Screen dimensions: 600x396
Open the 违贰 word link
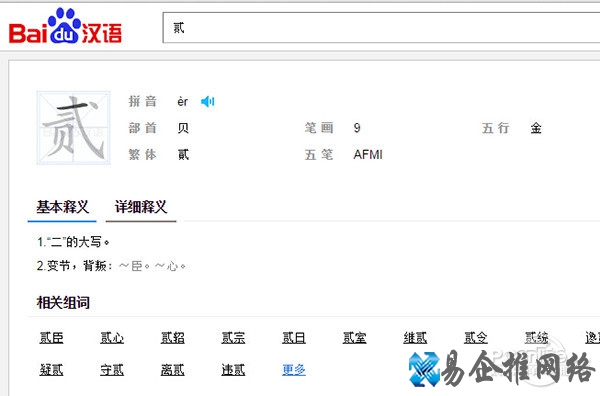[x=233, y=370]
